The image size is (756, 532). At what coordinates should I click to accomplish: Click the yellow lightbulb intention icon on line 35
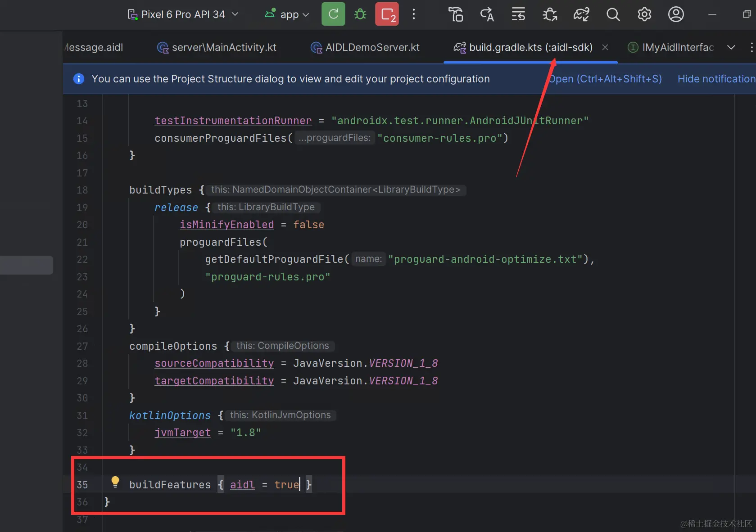115,482
